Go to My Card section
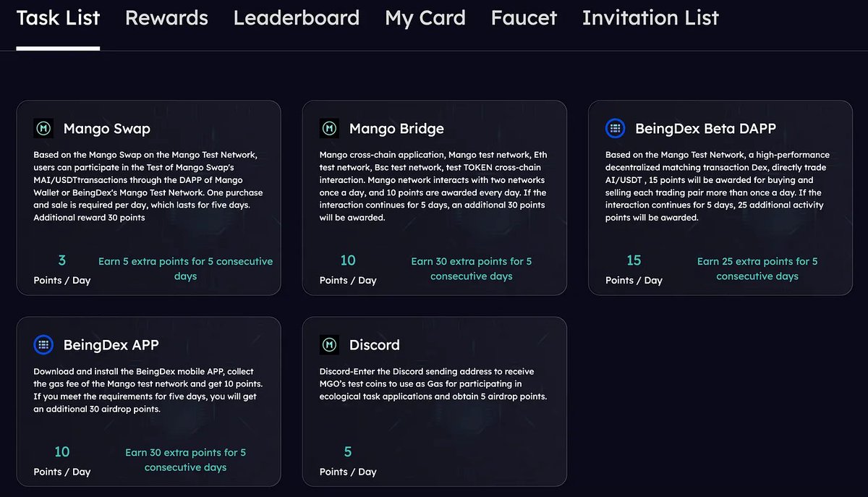Image resolution: width=868 pixels, height=497 pixels. click(x=425, y=18)
